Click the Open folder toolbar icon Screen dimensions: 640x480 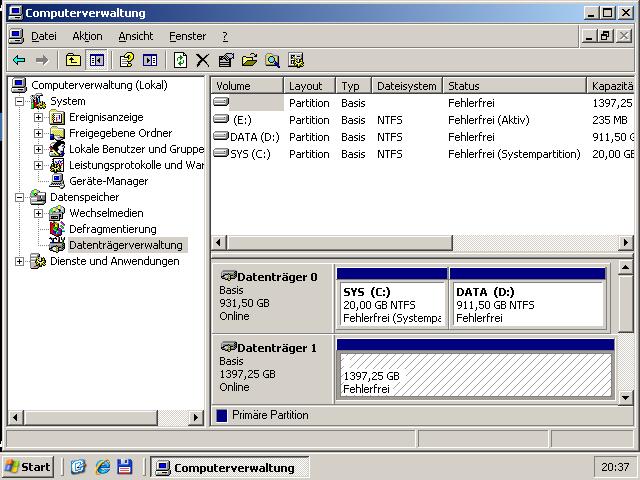point(249,60)
